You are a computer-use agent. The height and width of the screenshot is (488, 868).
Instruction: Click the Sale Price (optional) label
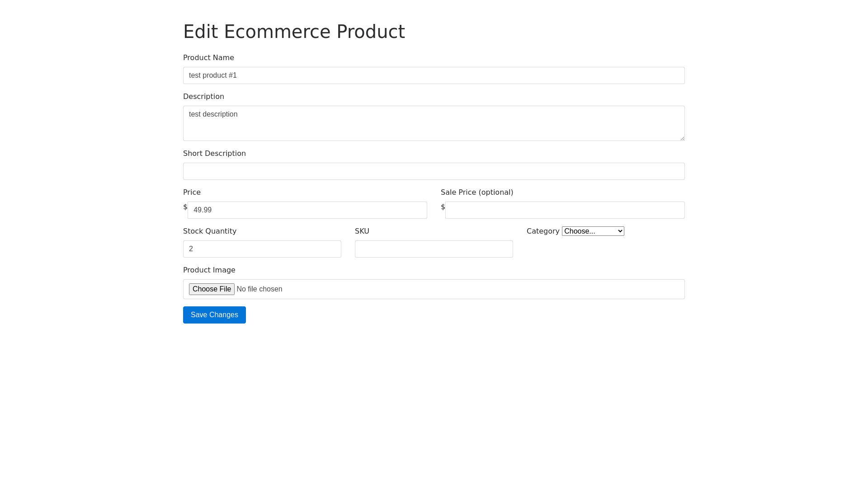coord(476,192)
